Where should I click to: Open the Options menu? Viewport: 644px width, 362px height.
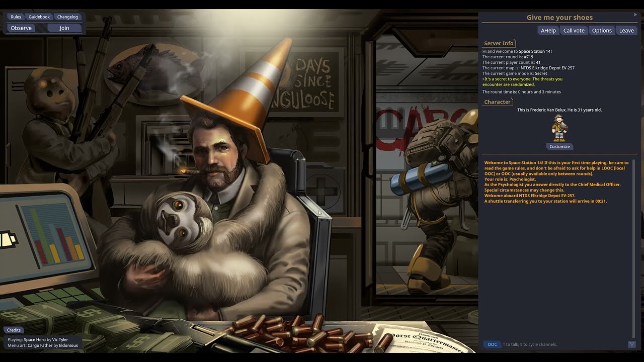(602, 31)
